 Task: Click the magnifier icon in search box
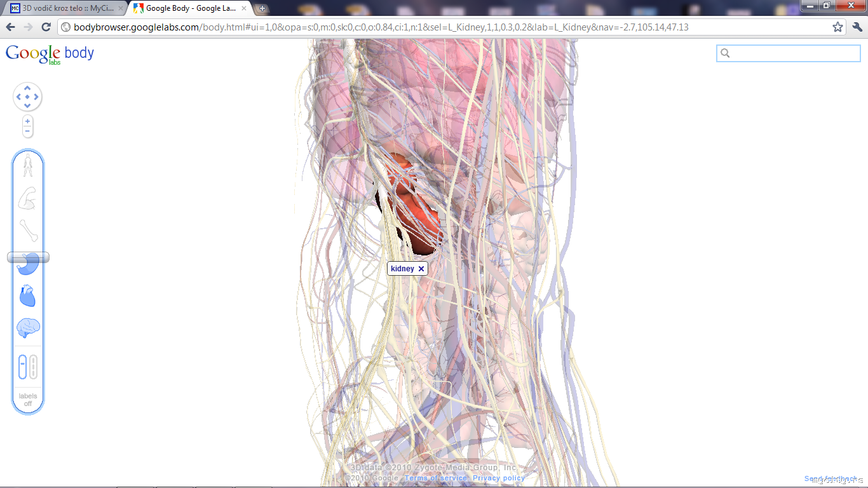click(726, 53)
